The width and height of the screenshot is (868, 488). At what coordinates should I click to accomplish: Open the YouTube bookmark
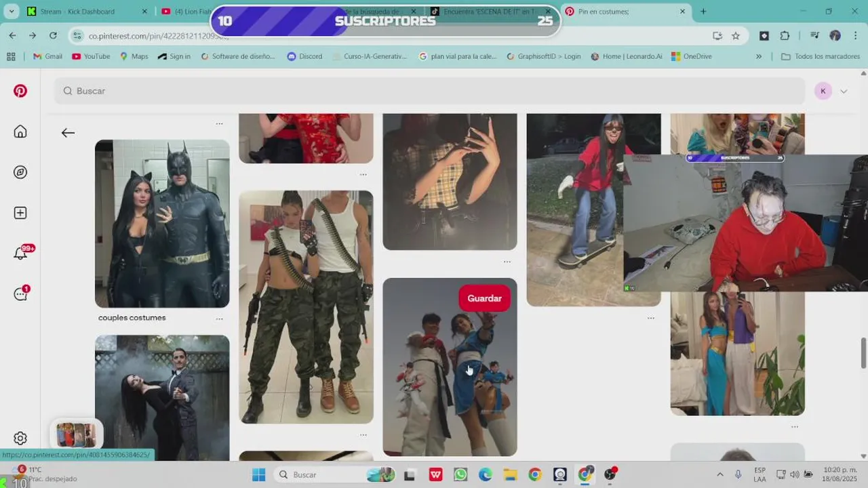pos(91,56)
